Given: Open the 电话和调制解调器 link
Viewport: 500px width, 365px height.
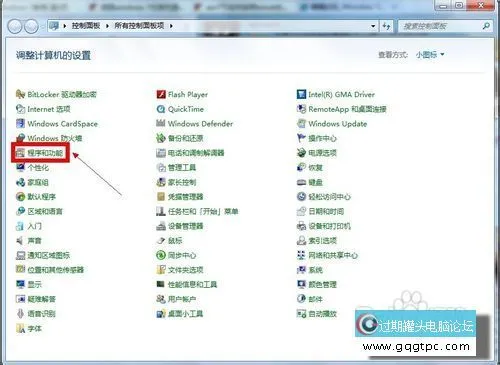Looking at the screenshot, I should (196, 153).
